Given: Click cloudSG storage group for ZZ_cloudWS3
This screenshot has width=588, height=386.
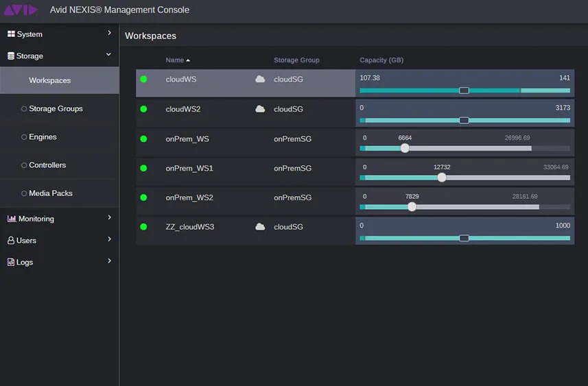Looking at the screenshot, I should click(288, 227).
